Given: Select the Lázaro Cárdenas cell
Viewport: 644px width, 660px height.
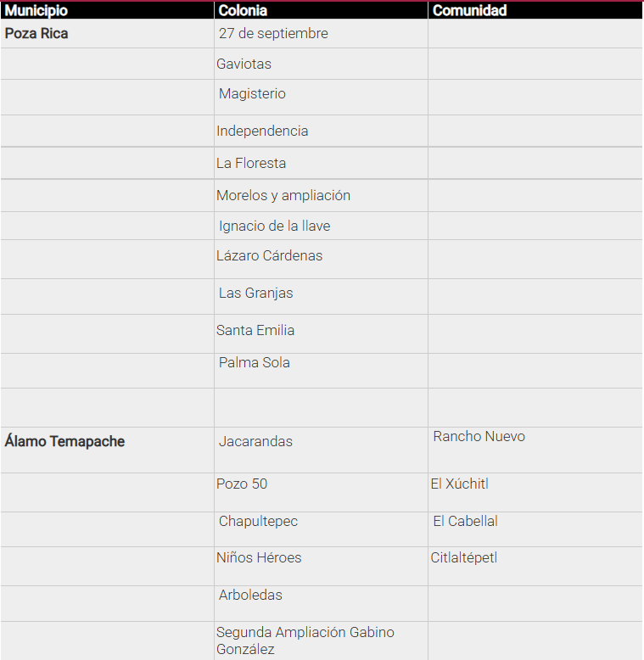Looking at the screenshot, I should (x=270, y=256).
